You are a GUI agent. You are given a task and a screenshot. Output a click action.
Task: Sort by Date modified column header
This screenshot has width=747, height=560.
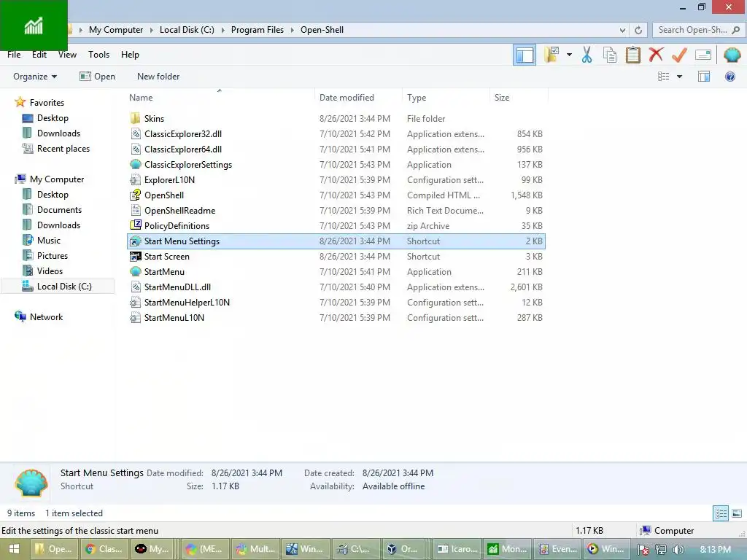[358, 97]
